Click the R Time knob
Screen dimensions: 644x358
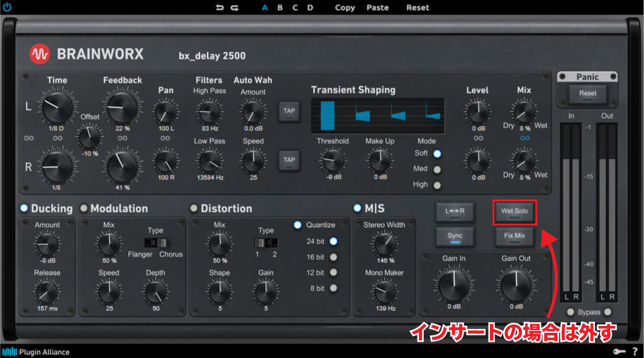click(x=58, y=166)
